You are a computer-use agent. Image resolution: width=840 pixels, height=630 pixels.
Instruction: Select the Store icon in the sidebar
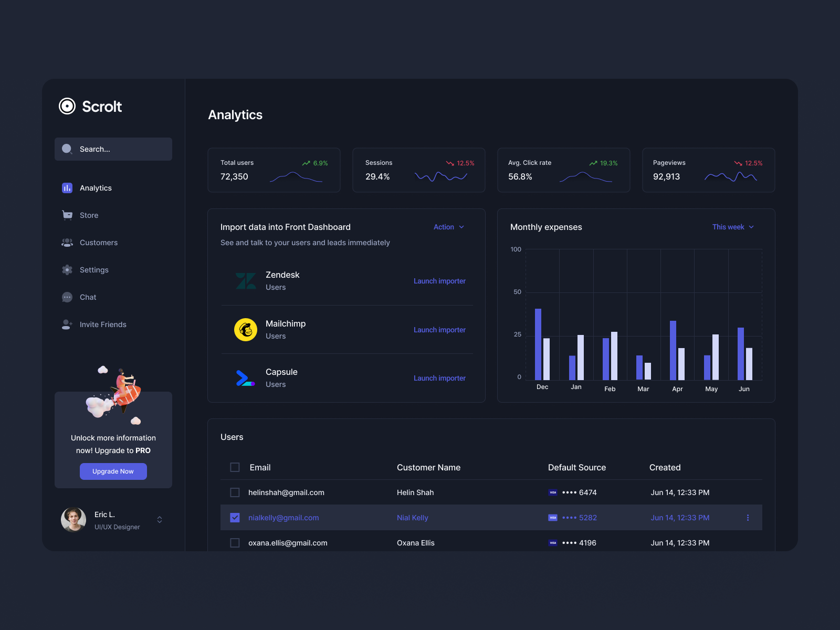pos(67,215)
